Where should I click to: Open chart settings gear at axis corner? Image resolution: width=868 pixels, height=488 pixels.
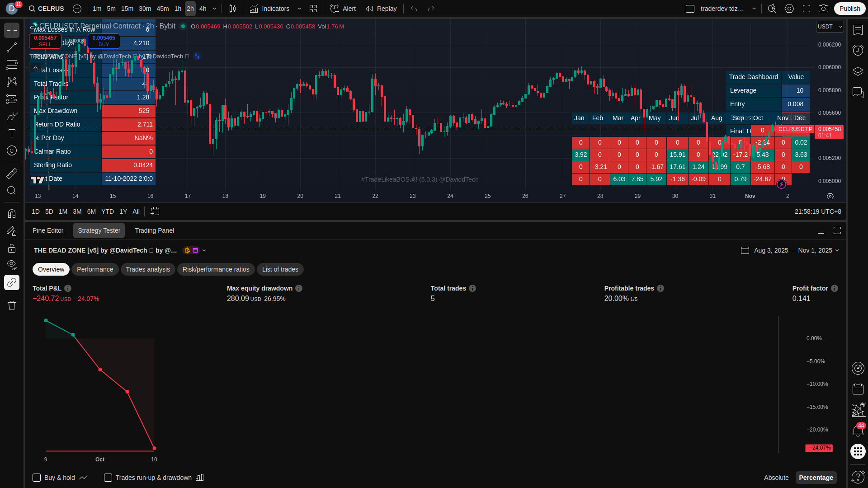830,196
